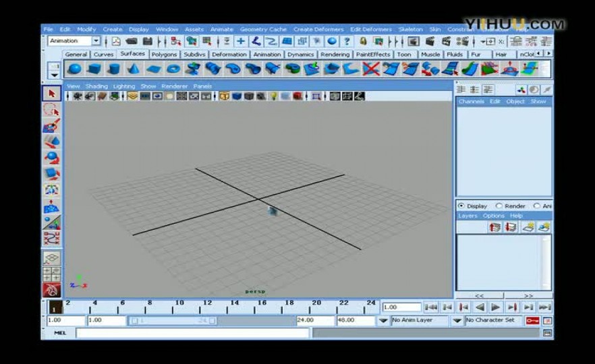The image size is (595, 364).
Task: Create a NURBS plane from the shelf
Action: tap(153, 69)
